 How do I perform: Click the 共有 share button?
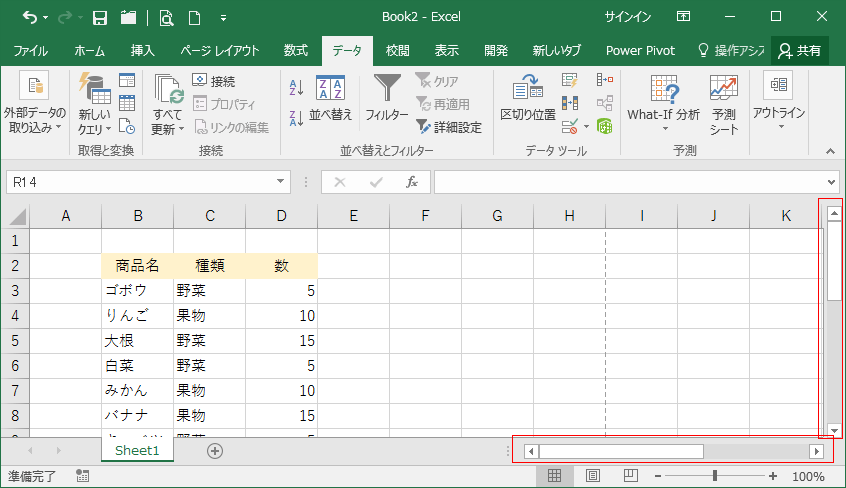799,50
